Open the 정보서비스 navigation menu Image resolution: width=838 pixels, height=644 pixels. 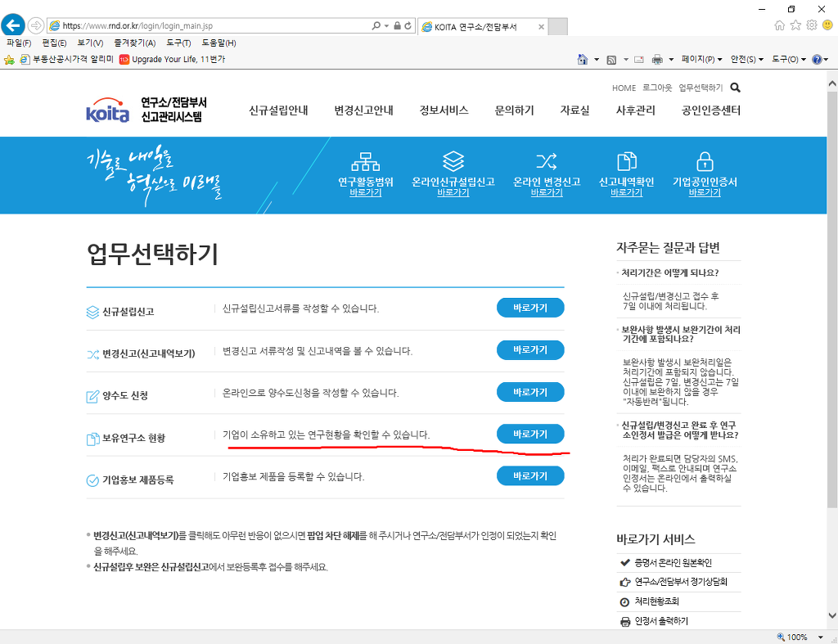[x=444, y=110]
